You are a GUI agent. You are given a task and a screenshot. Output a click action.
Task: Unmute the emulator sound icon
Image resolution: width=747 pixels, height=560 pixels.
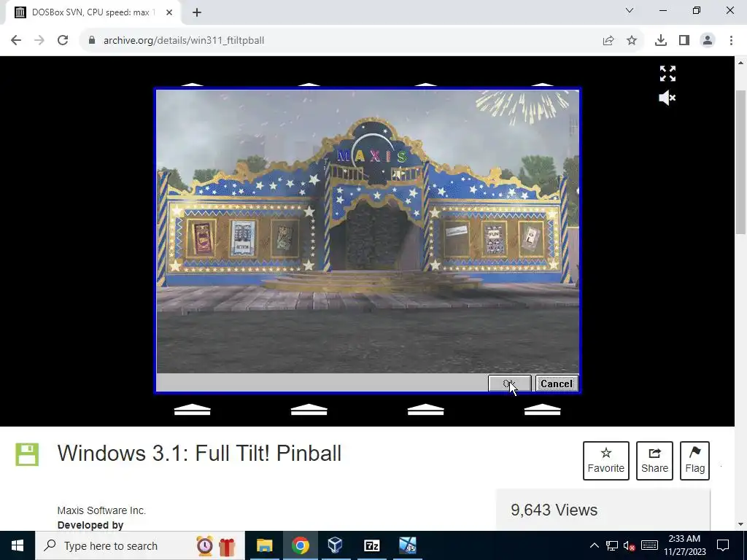point(667,98)
